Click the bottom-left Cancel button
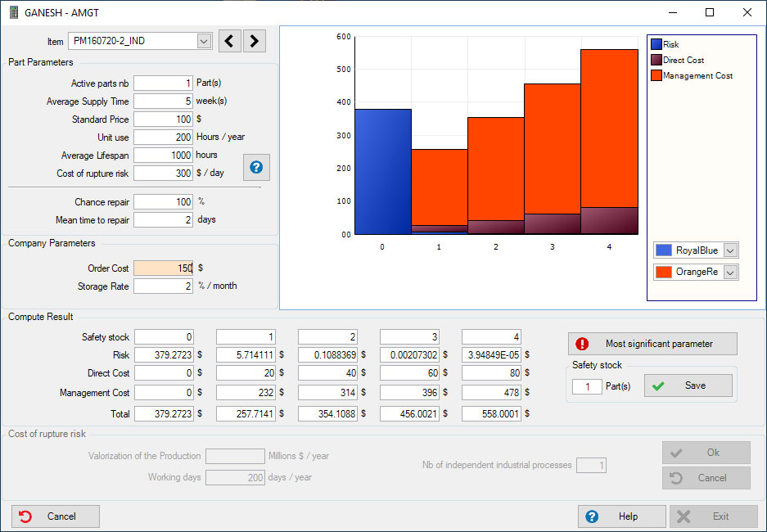Screen dimensions: 767x532 [56, 516]
